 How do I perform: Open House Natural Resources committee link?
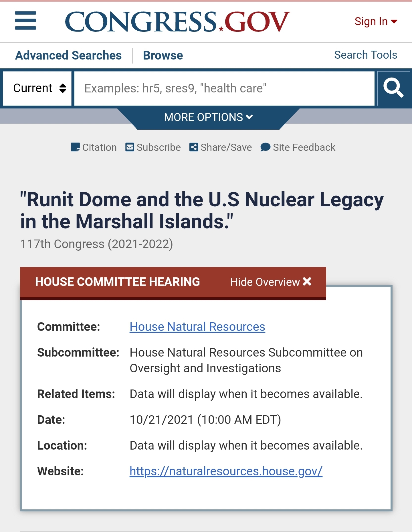(197, 327)
